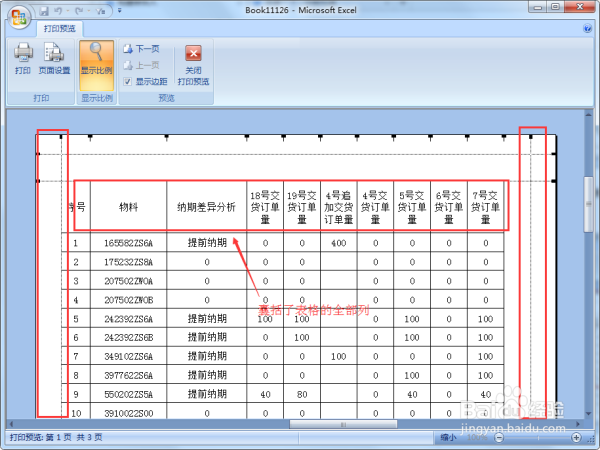This screenshot has height=450, width=600.
Task: Click value 80 in the 550202ZS5A row
Action: (x=302, y=394)
